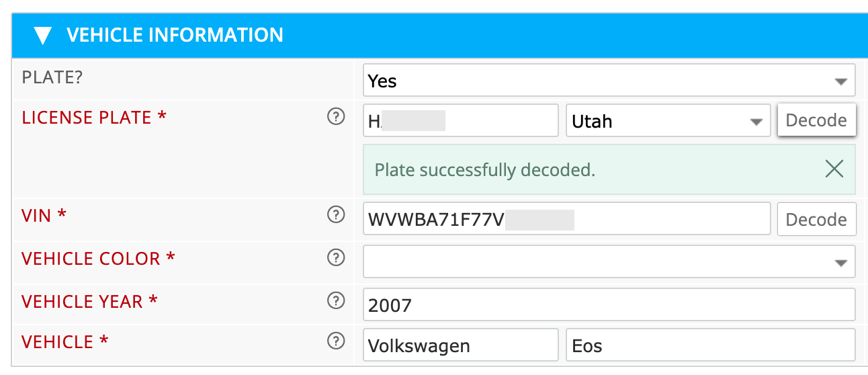This screenshot has height=375, width=868.
Task: Click the Volkswagen make input field
Action: click(x=460, y=345)
